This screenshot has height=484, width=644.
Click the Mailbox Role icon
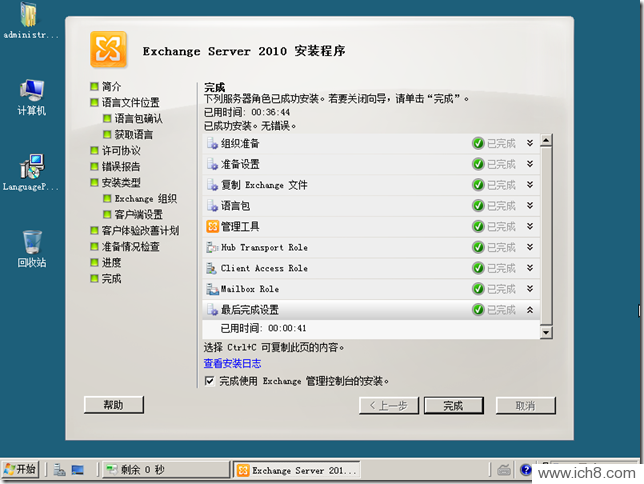212,289
